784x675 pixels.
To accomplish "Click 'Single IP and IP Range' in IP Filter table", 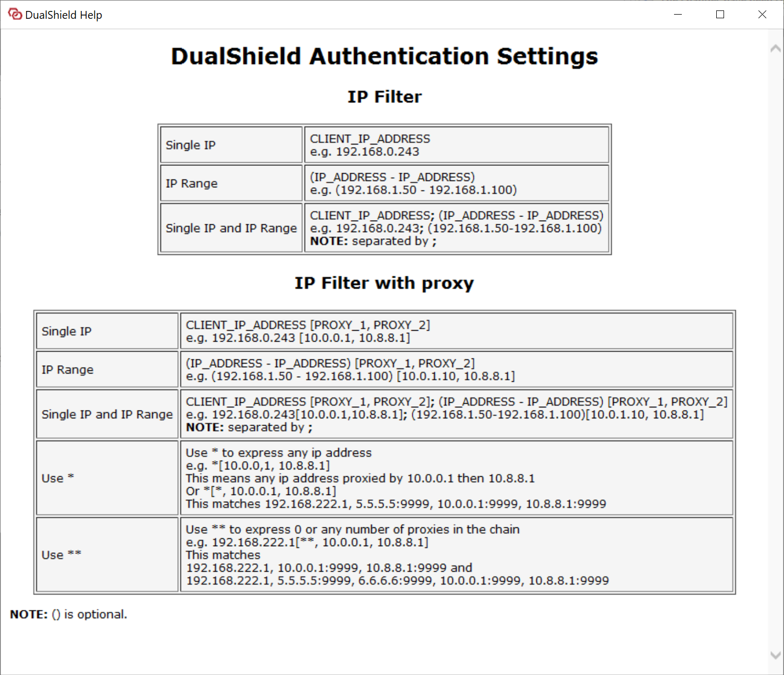I will tap(231, 228).
